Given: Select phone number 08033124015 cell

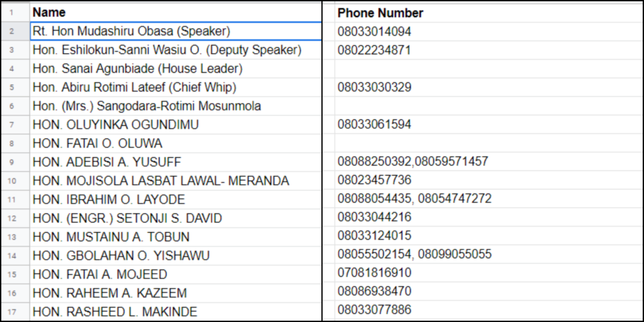Looking at the screenshot, I should click(x=374, y=236).
